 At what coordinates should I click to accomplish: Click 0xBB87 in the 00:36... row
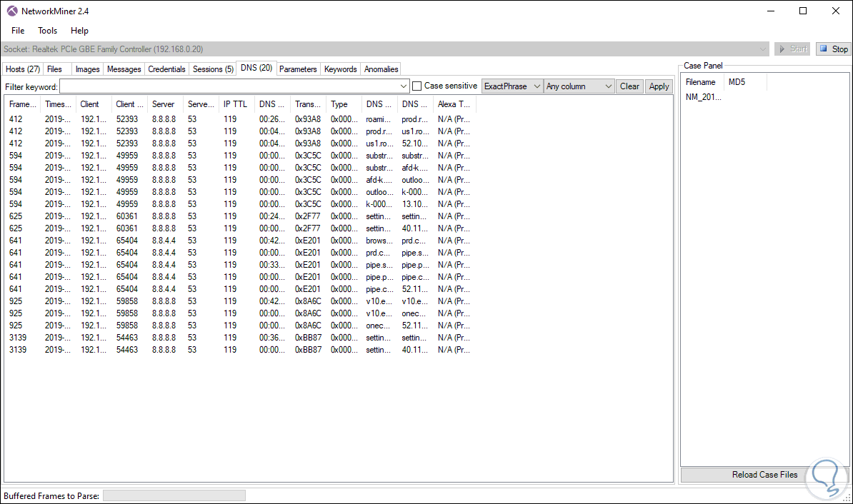309,338
